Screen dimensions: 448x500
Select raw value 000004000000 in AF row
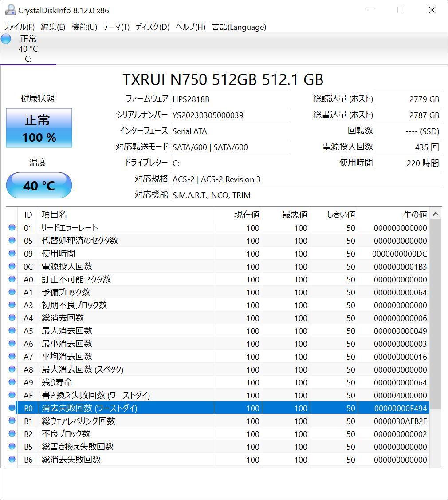pos(400,395)
